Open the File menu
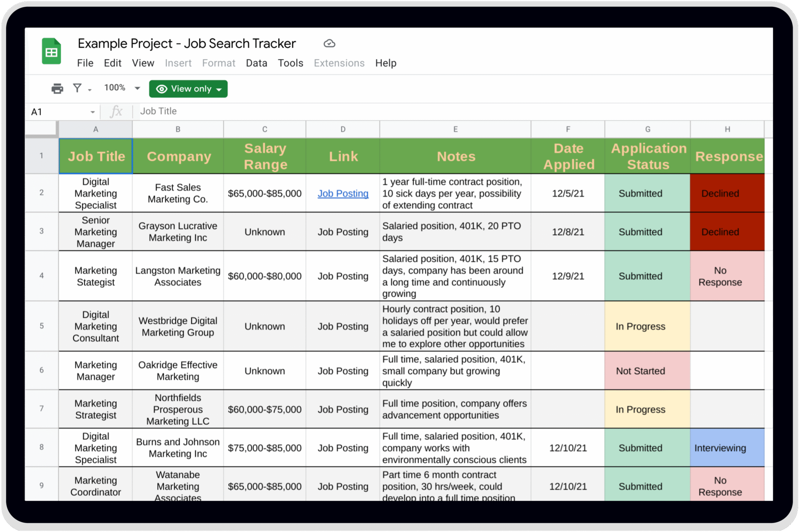 tap(85, 63)
